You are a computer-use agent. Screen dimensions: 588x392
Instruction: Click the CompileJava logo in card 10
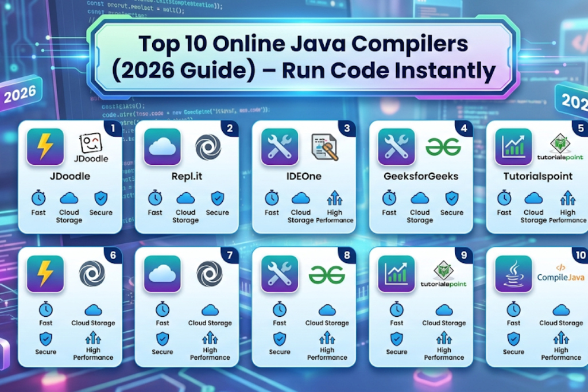point(560,274)
